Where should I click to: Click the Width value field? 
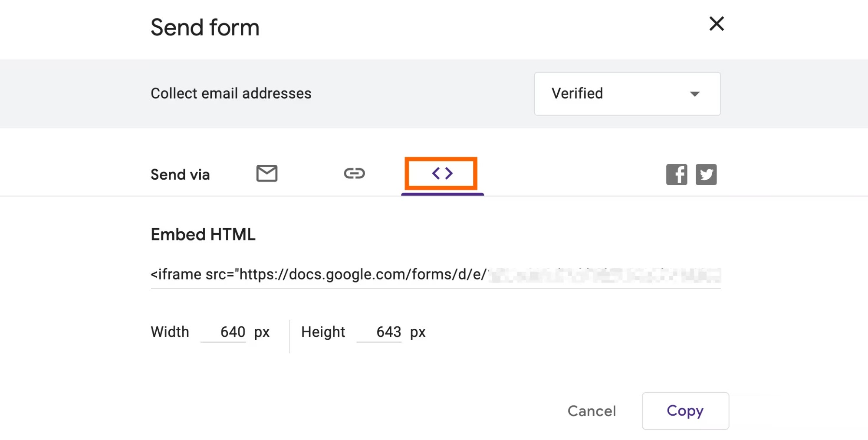(224, 332)
